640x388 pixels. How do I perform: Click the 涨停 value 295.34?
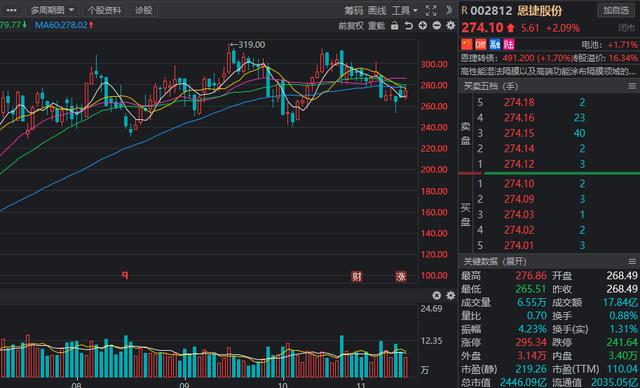click(x=531, y=342)
